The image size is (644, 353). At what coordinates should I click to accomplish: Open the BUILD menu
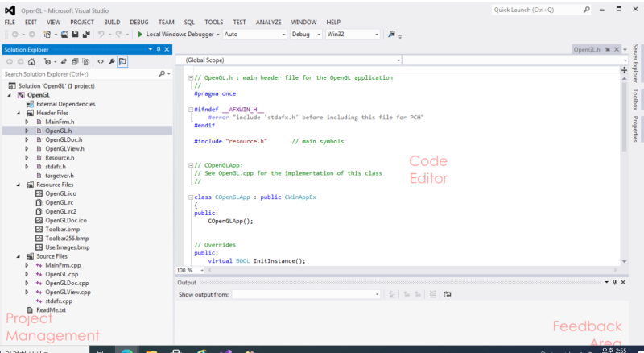(112, 23)
